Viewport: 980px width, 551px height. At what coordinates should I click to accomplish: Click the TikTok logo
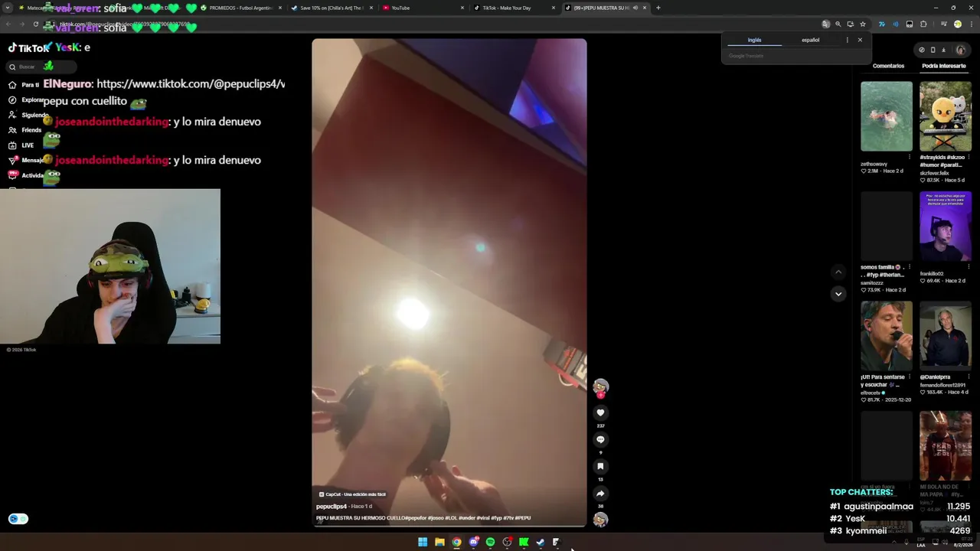click(x=29, y=47)
